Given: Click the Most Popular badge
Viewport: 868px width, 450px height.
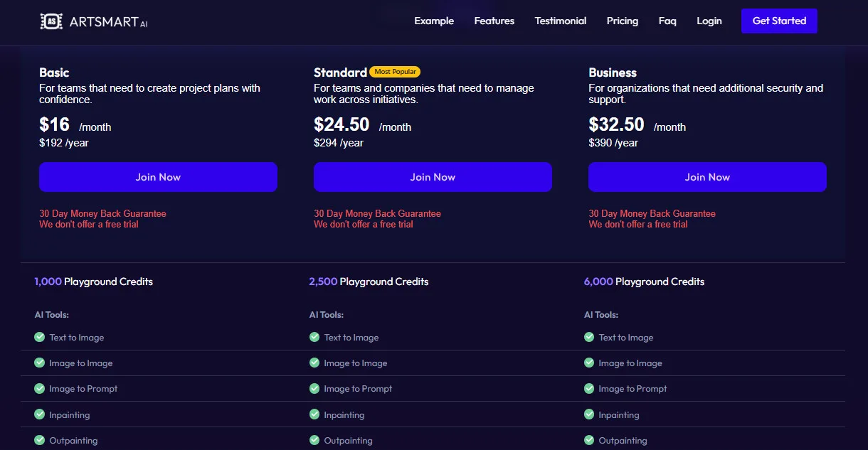Looking at the screenshot, I should pyautogui.click(x=395, y=71).
